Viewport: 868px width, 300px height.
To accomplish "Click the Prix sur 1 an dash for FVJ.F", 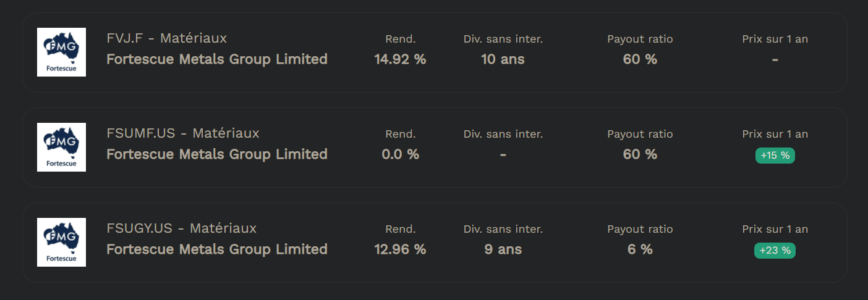I will (775, 60).
